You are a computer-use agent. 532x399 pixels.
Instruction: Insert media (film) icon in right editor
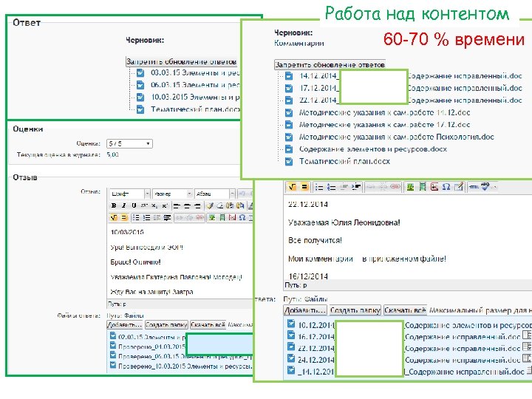(x=423, y=187)
